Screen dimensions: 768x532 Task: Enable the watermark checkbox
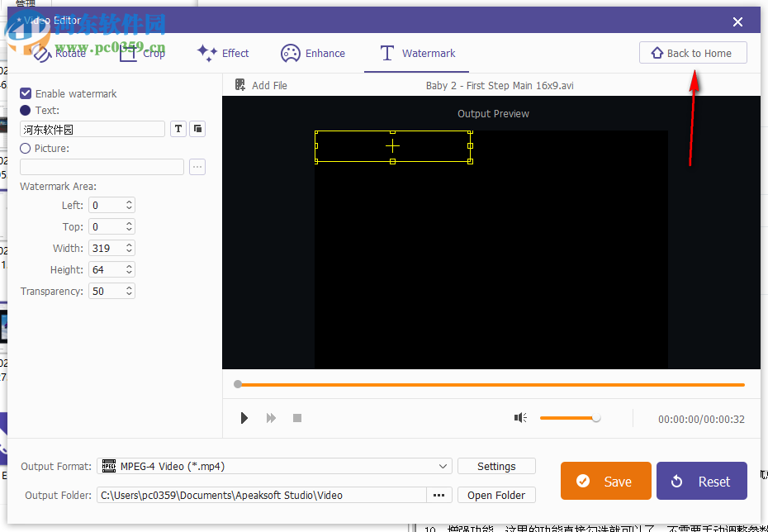25,93
